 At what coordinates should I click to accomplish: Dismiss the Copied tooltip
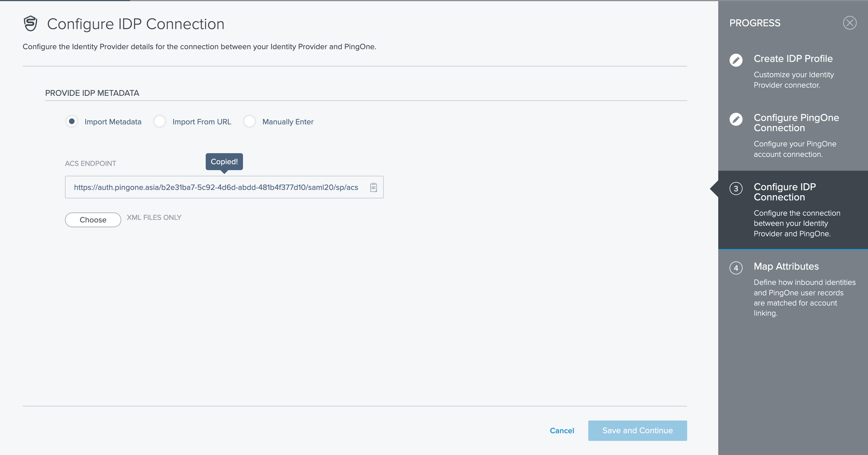(x=224, y=161)
